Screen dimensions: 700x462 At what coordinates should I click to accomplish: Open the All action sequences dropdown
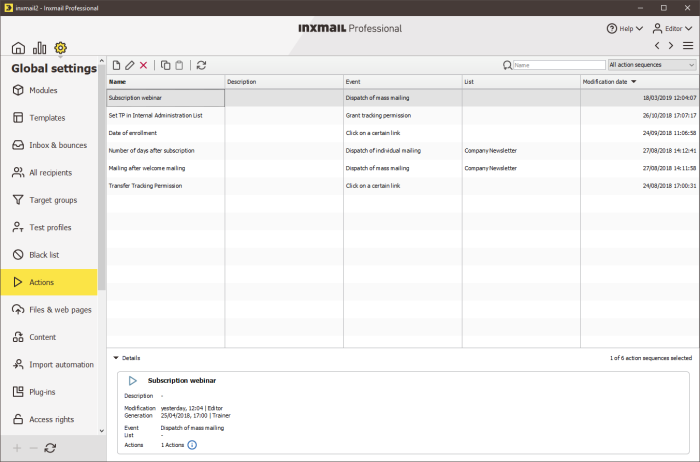tap(652, 65)
